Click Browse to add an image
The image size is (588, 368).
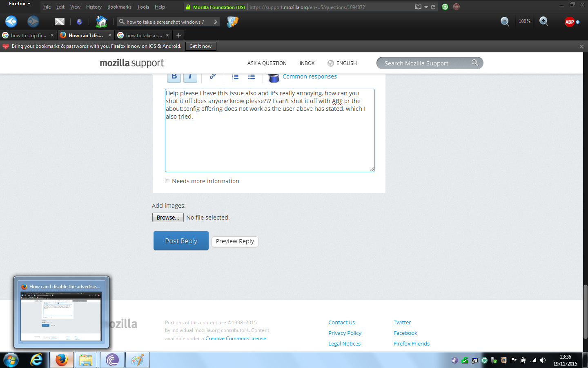[x=168, y=218]
